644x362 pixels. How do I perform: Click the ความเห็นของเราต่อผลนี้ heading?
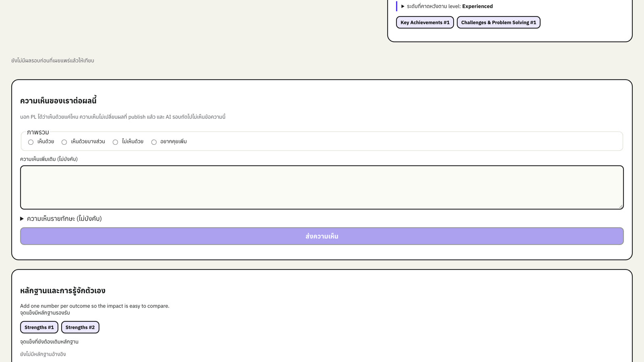click(58, 101)
